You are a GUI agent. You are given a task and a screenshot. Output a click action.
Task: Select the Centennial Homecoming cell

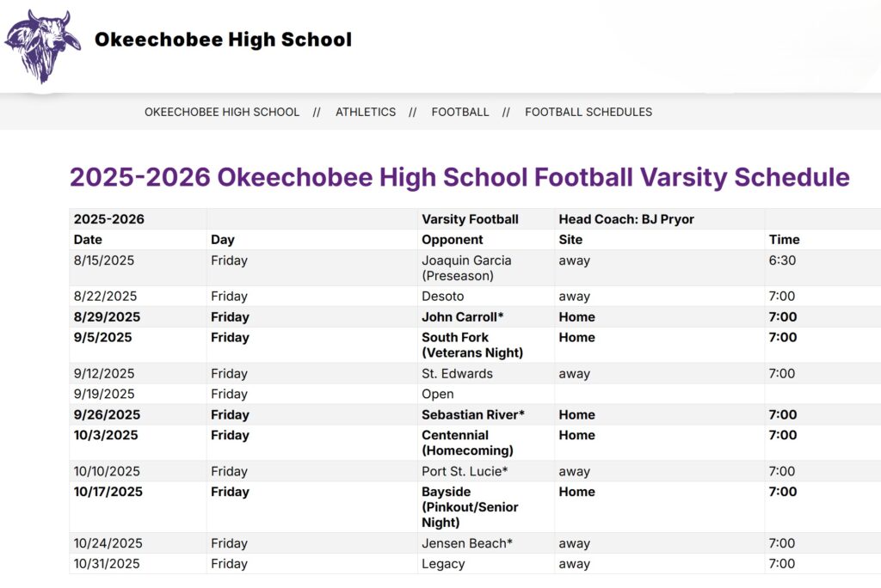[467, 443]
